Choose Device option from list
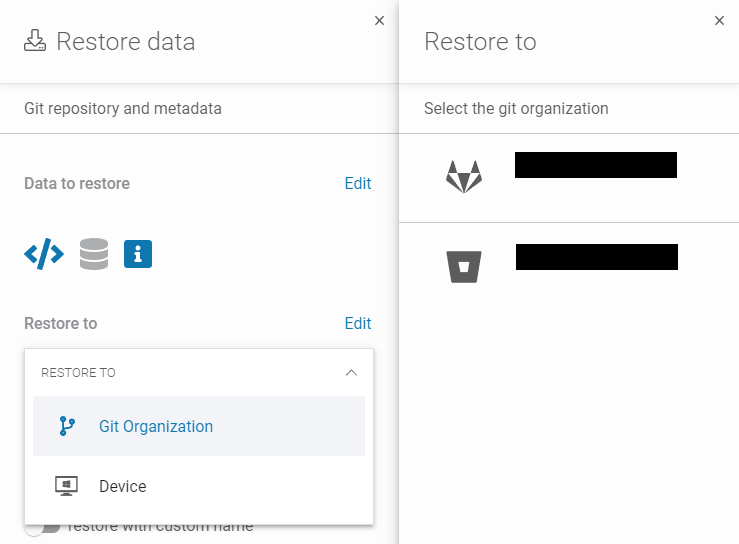 tap(123, 486)
